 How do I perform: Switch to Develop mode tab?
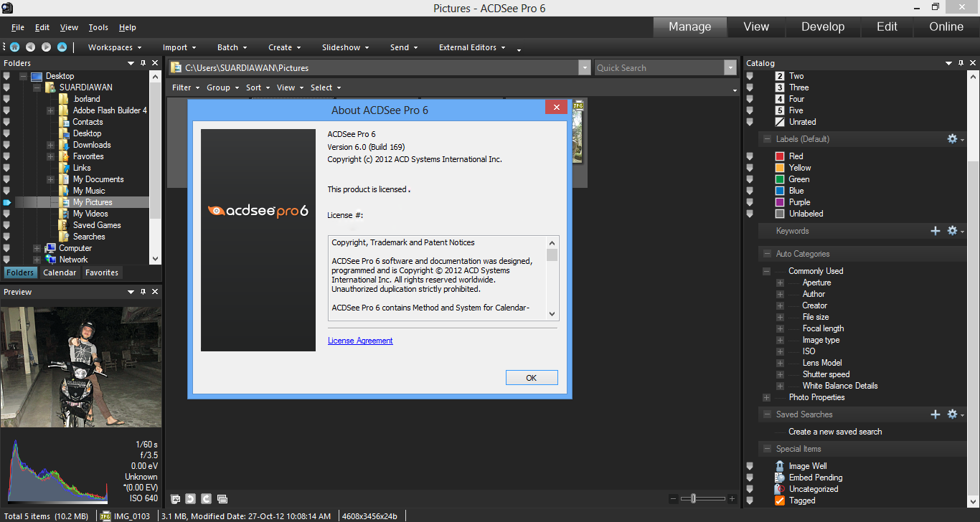[x=823, y=27]
